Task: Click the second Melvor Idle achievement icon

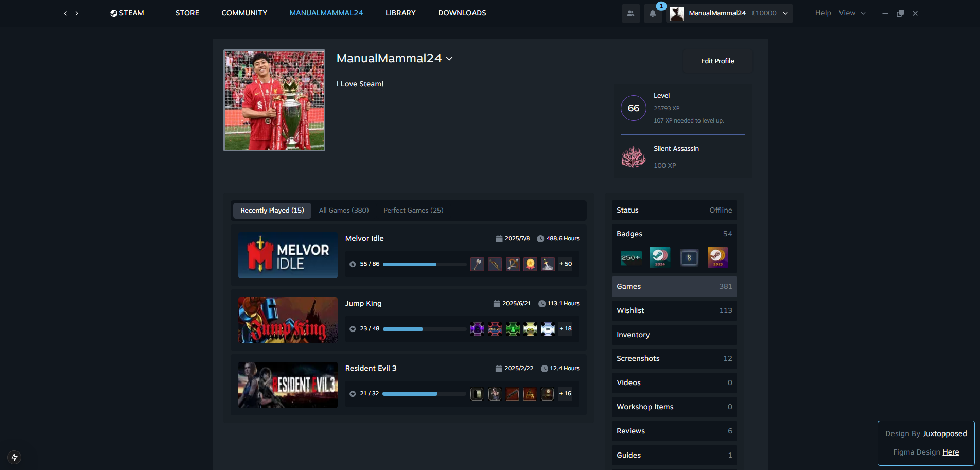Action: click(x=495, y=264)
